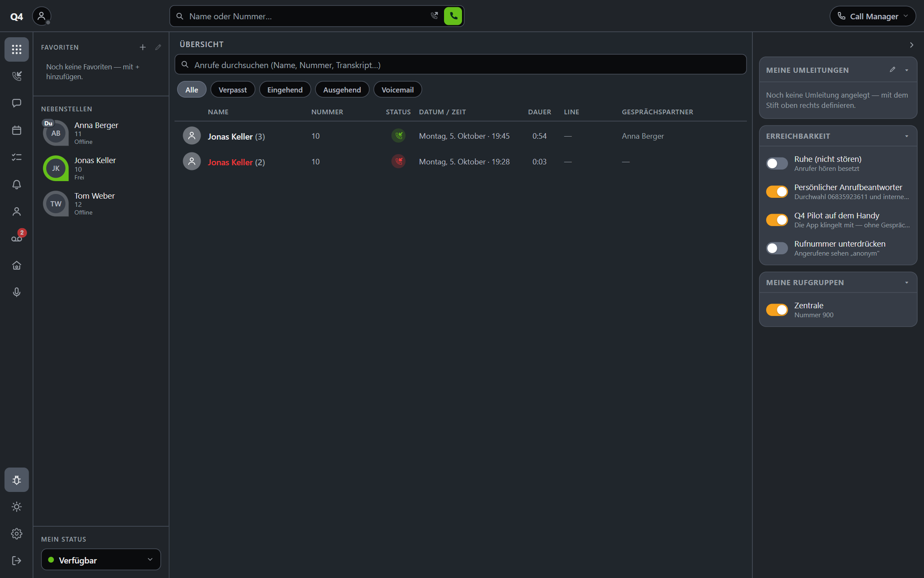Collapse right sidebar with chevron arrow
This screenshot has width=924, height=578.
[x=912, y=45]
